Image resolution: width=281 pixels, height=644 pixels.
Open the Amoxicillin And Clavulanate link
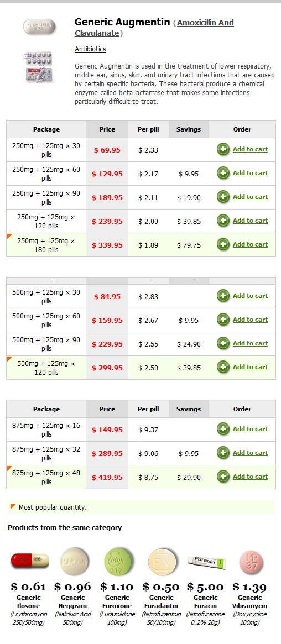tap(154, 28)
